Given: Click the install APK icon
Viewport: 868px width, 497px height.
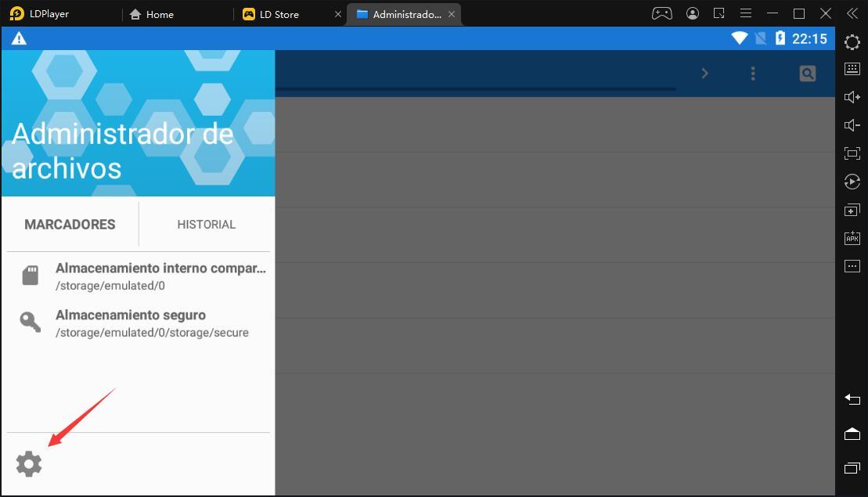Looking at the screenshot, I should 852,238.
